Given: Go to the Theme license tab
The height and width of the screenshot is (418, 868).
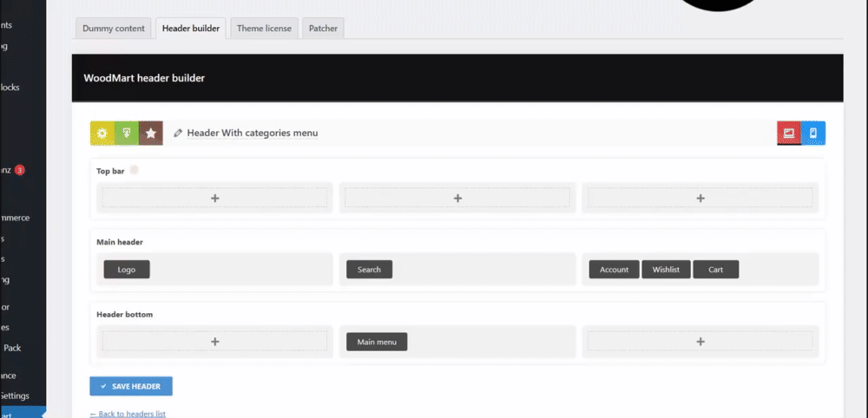Looking at the screenshot, I should [x=264, y=29].
